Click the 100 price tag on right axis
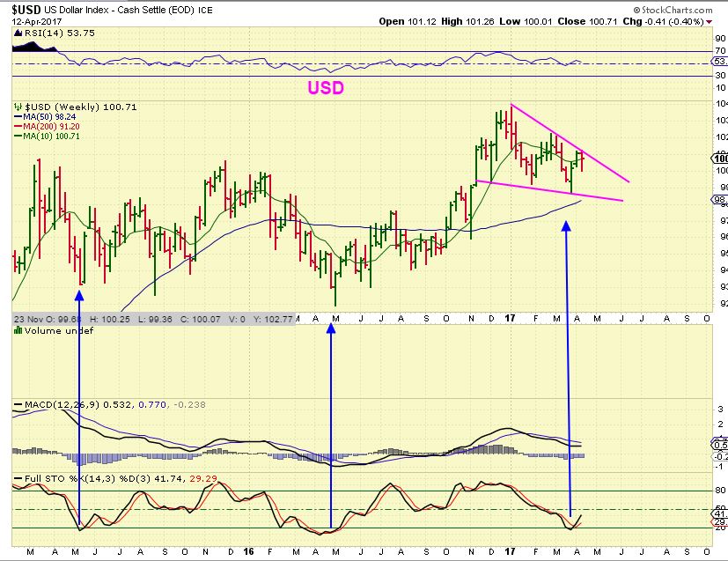Image resolution: width=728 pixels, height=561 pixels. coord(720,159)
